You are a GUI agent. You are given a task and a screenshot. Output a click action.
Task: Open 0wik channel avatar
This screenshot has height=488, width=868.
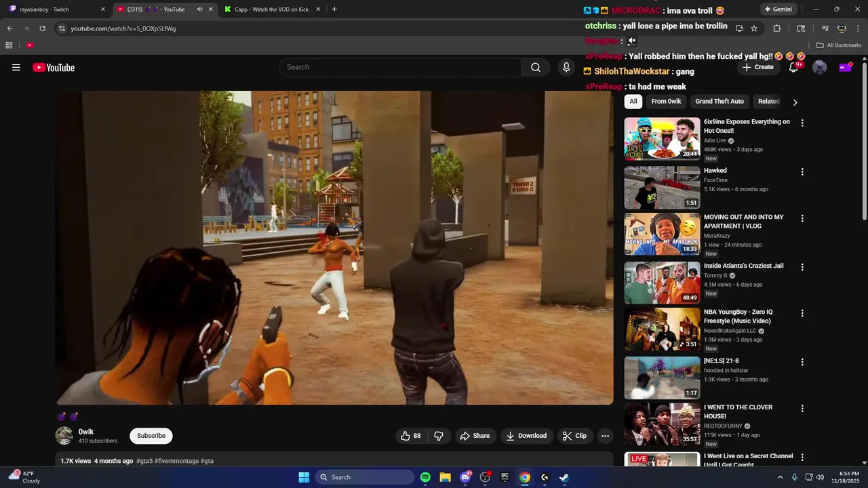64,436
